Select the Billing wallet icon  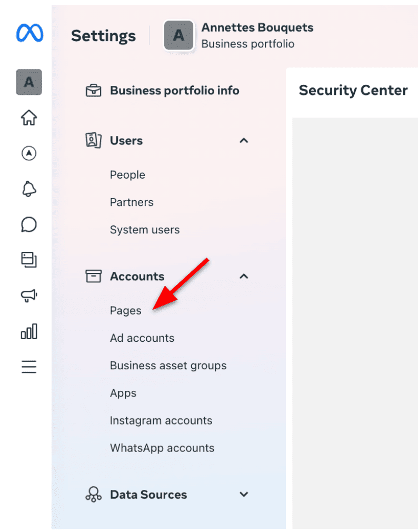[29, 260]
